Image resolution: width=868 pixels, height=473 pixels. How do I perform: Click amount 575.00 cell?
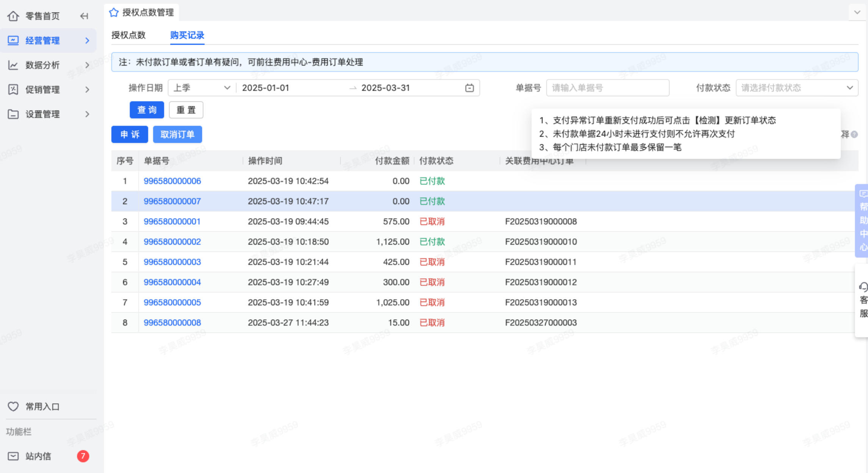click(396, 222)
